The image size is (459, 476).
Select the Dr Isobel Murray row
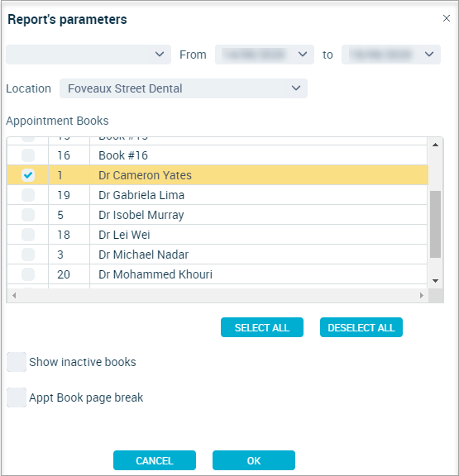point(218,215)
